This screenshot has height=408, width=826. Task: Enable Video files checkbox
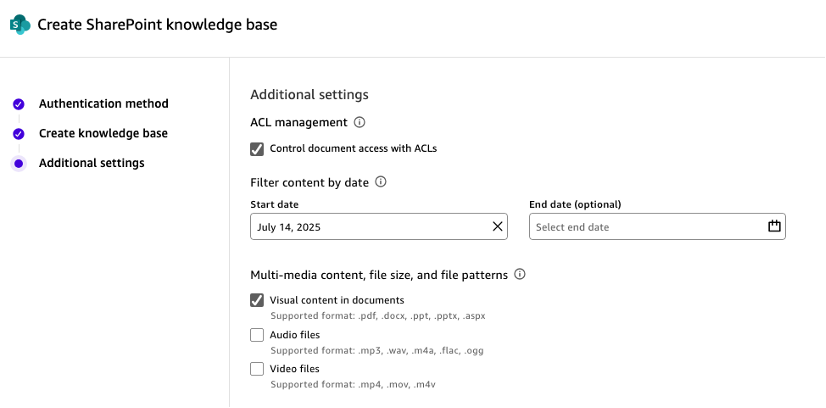point(257,369)
